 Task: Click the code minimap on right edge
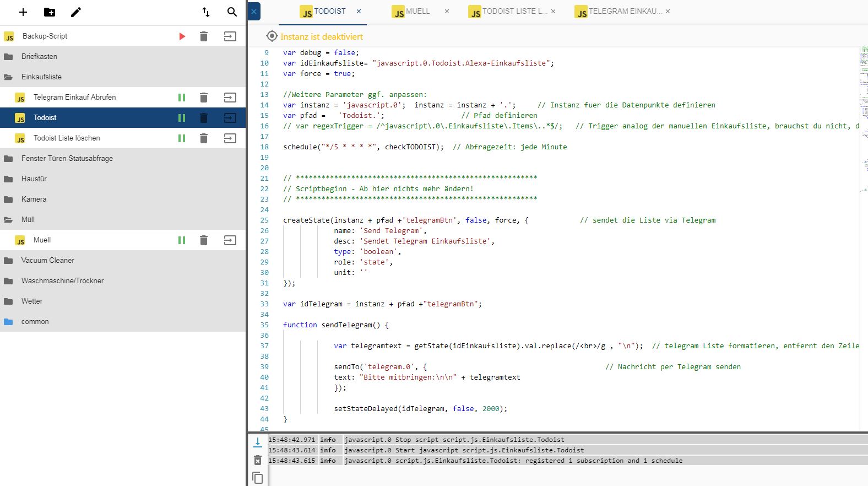tap(864, 110)
